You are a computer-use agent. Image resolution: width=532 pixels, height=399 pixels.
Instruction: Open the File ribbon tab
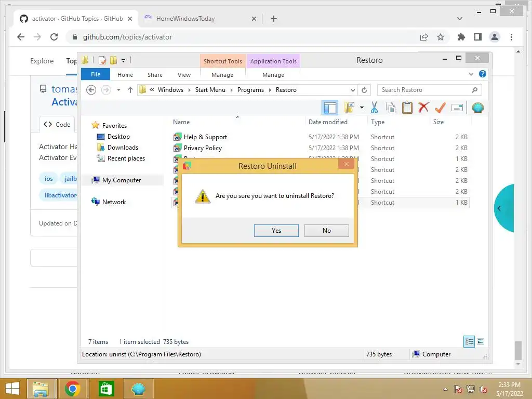coord(96,74)
